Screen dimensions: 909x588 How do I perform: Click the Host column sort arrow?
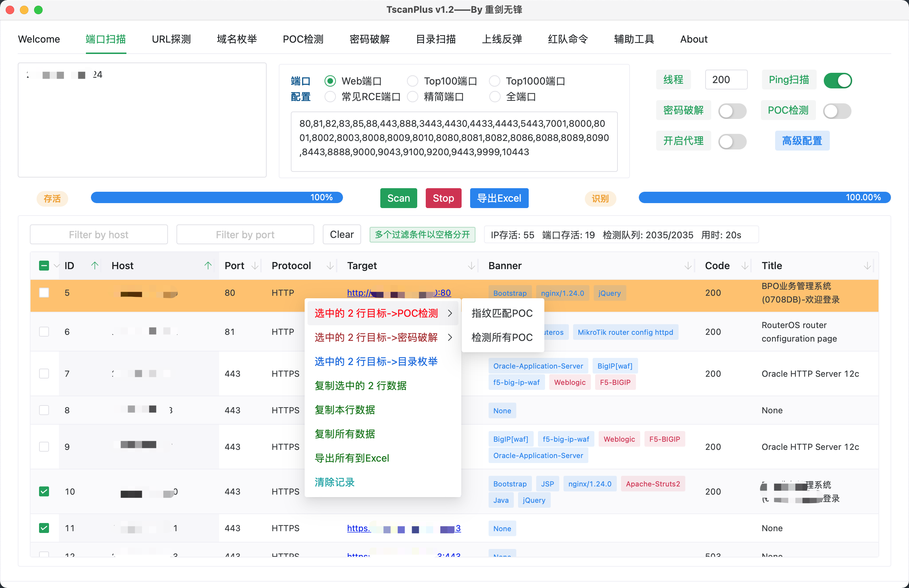[208, 265]
